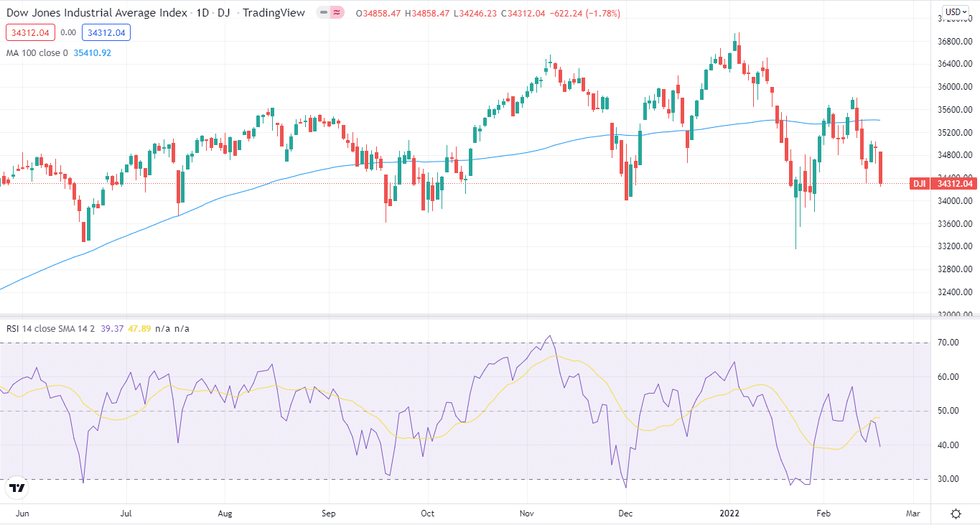980x525 pixels.
Task: Click the 34000.00 price axis label
Action: pyautogui.click(x=956, y=201)
